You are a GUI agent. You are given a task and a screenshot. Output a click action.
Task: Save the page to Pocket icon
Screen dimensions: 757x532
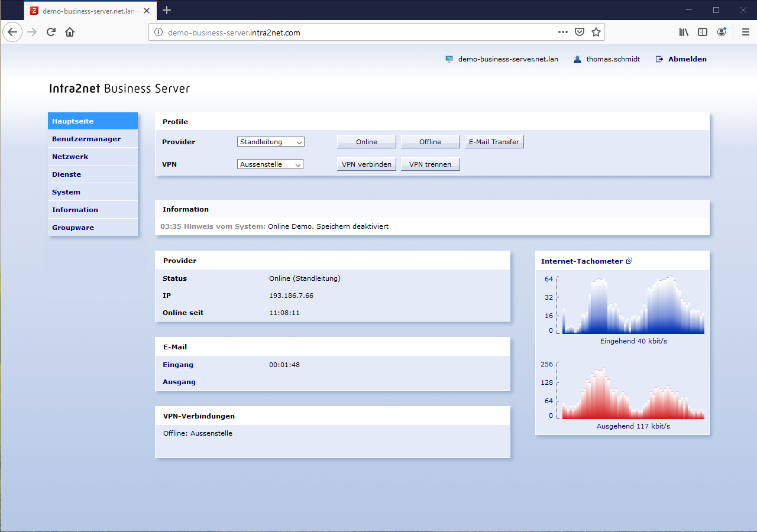tap(580, 32)
